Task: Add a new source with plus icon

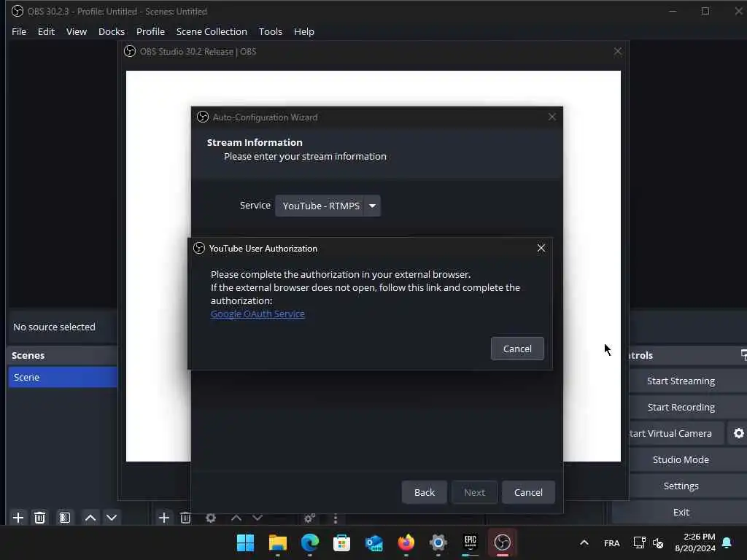Action: (164, 518)
